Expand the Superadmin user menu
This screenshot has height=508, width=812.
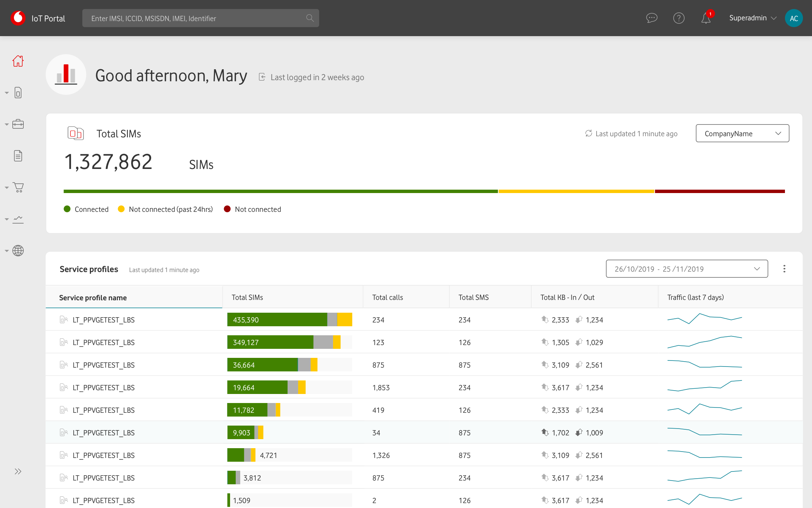(753, 18)
